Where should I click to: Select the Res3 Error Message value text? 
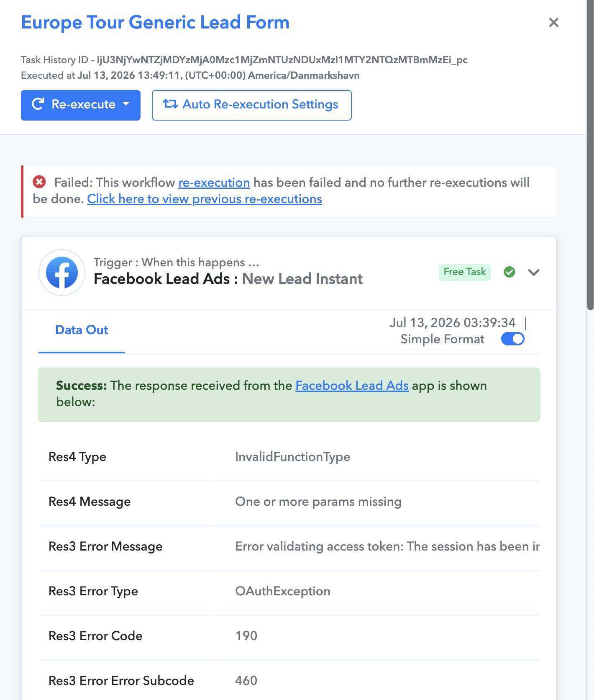click(387, 546)
